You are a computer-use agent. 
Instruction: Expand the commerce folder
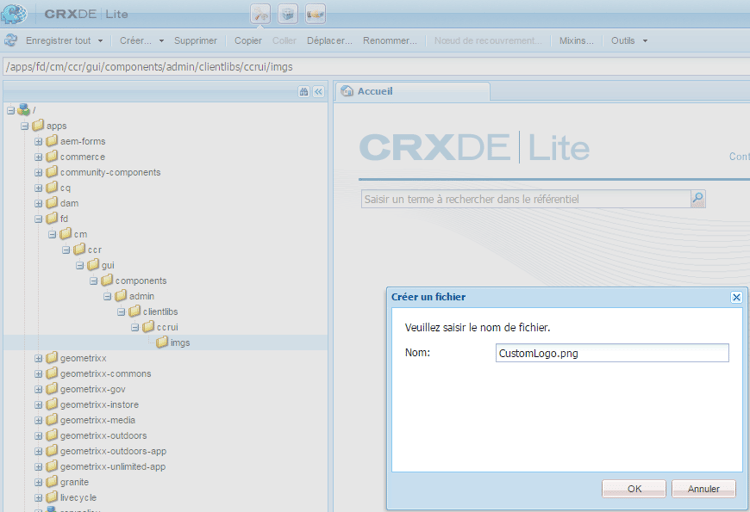pyautogui.click(x=38, y=157)
